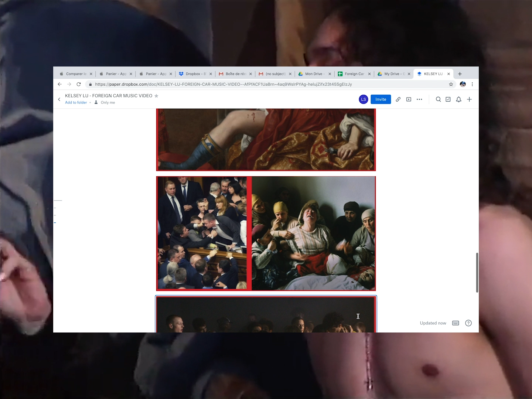Go back in browser history

[59, 84]
